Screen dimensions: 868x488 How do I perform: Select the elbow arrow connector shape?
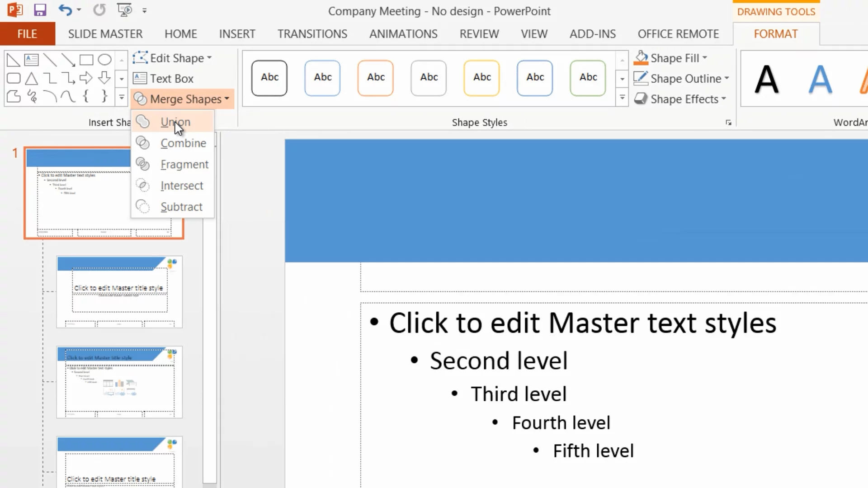[68, 78]
